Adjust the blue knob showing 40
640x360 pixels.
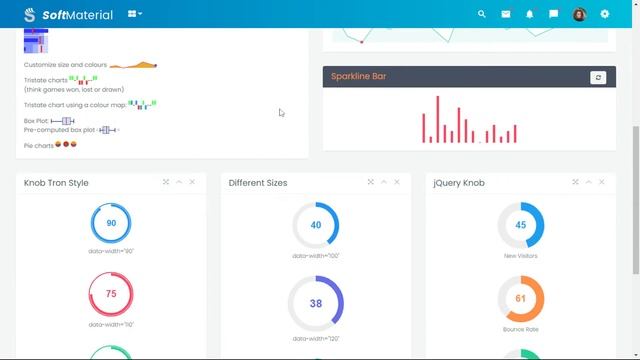pyautogui.click(x=316, y=225)
